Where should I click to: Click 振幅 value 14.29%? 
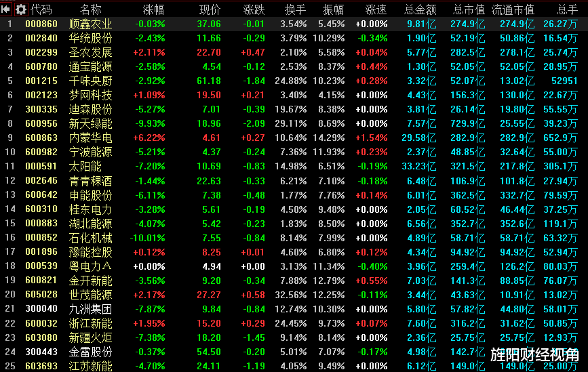click(x=329, y=138)
